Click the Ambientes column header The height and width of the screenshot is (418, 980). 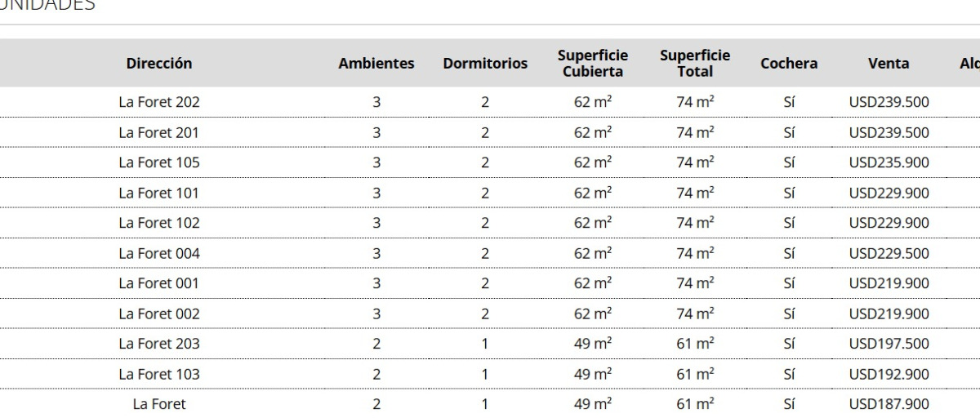click(376, 64)
